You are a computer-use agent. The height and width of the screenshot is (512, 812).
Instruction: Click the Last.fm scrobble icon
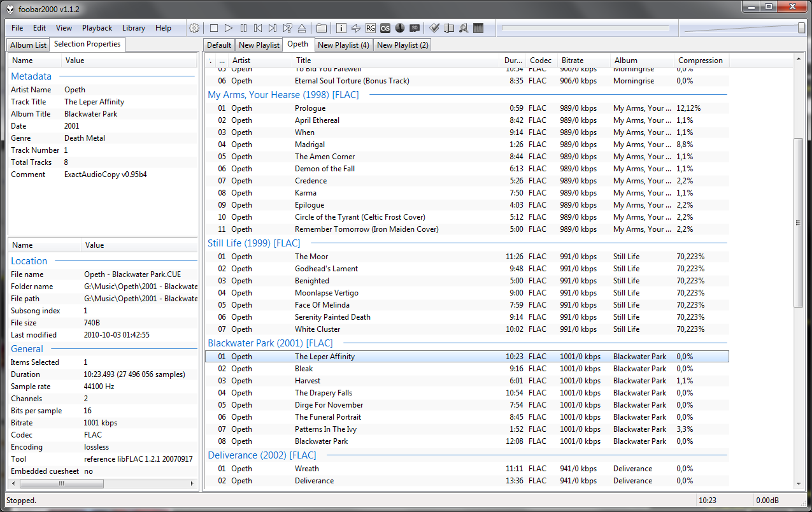[x=385, y=28]
